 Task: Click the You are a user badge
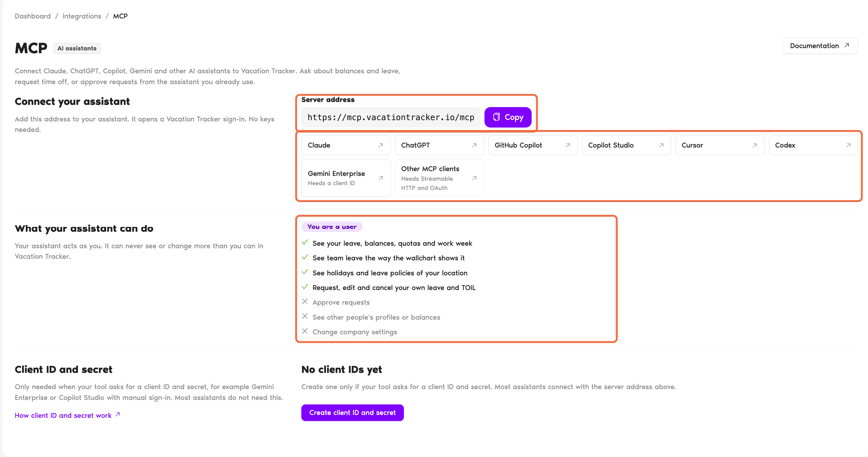pos(332,227)
